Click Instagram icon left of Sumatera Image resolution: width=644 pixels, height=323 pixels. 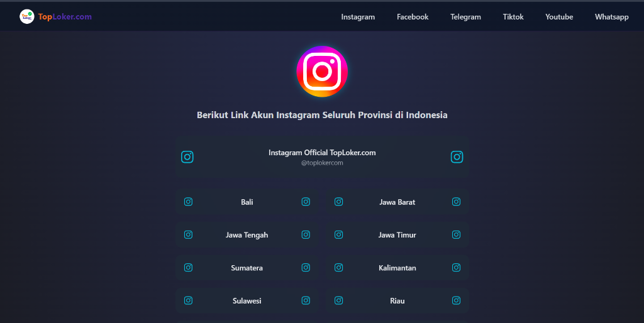click(x=188, y=267)
